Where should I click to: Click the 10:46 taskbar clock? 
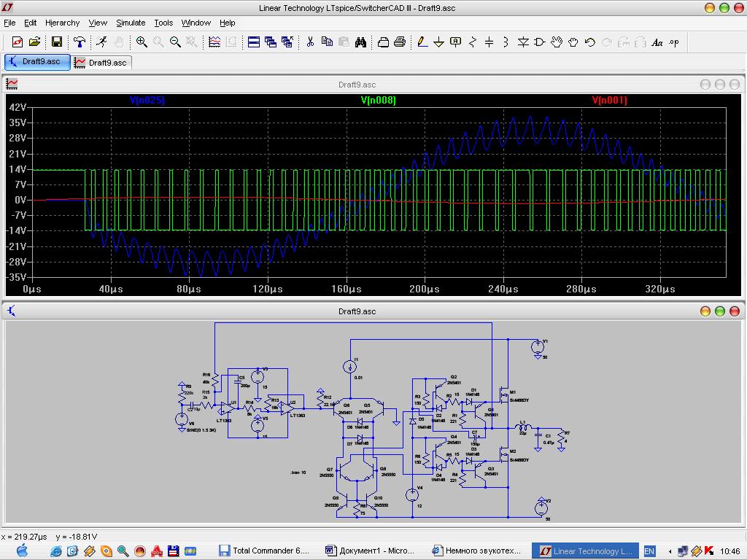click(729, 551)
